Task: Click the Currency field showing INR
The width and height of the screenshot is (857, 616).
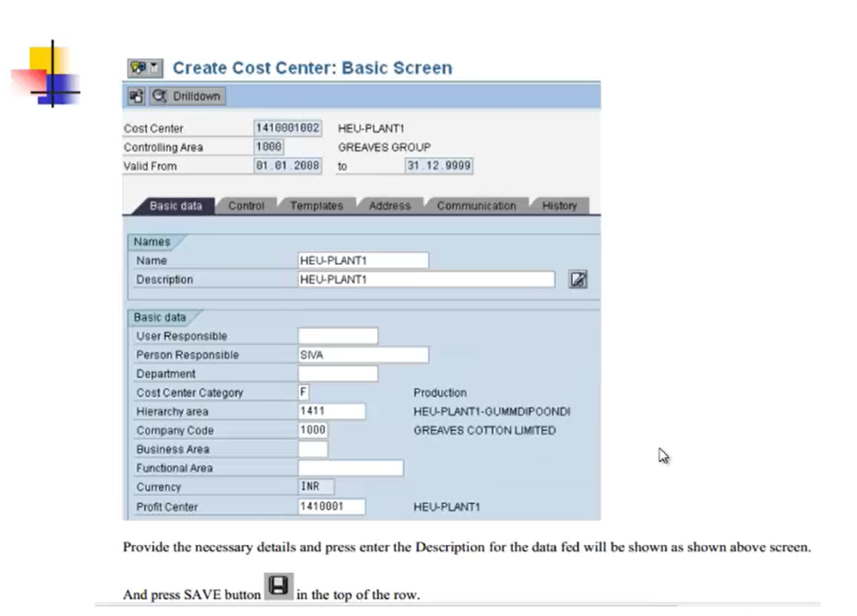Action: click(x=316, y=487)
